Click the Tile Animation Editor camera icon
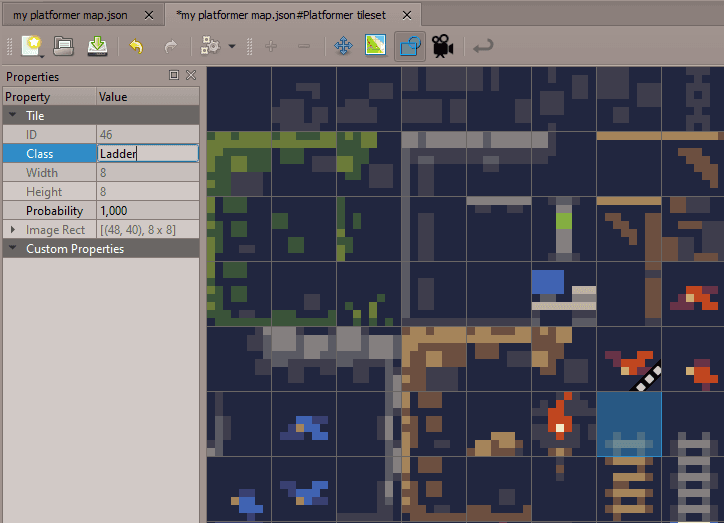 441,46
